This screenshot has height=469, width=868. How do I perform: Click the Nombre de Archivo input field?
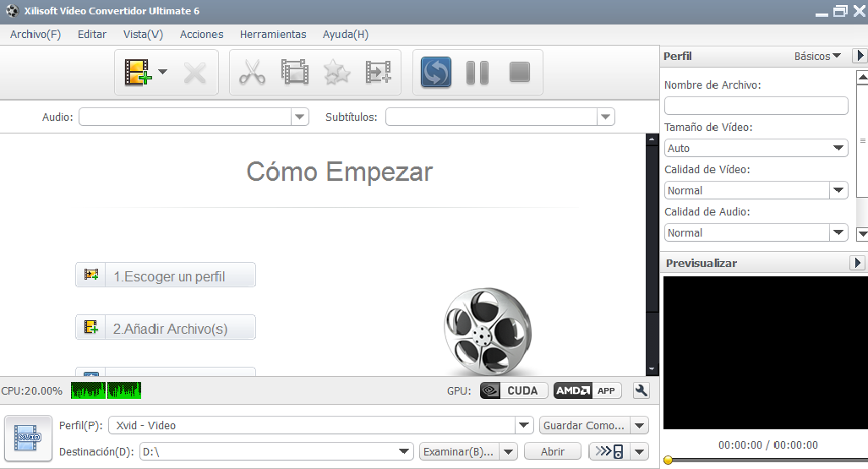click(756, 106)
